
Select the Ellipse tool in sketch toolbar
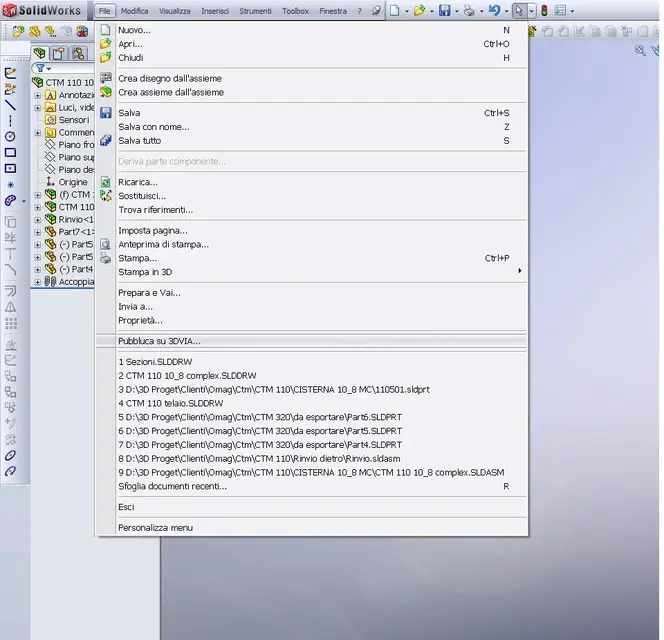(10, 456)
